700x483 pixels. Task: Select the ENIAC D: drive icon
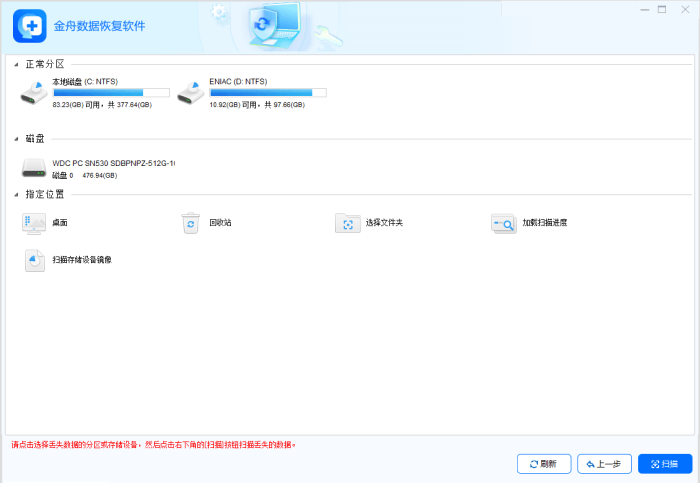coord(188,93)
